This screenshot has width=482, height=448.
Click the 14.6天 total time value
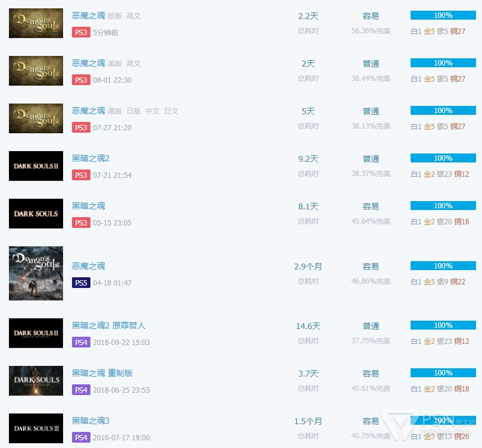pos(308,326)
